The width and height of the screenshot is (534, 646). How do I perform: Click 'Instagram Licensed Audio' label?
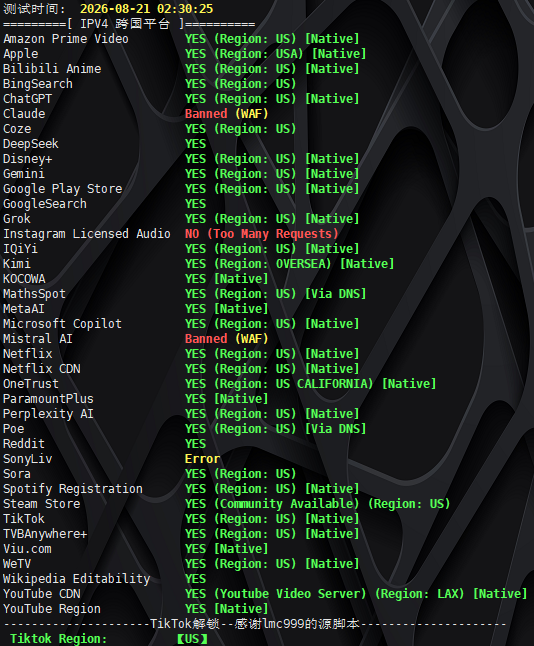87,234
